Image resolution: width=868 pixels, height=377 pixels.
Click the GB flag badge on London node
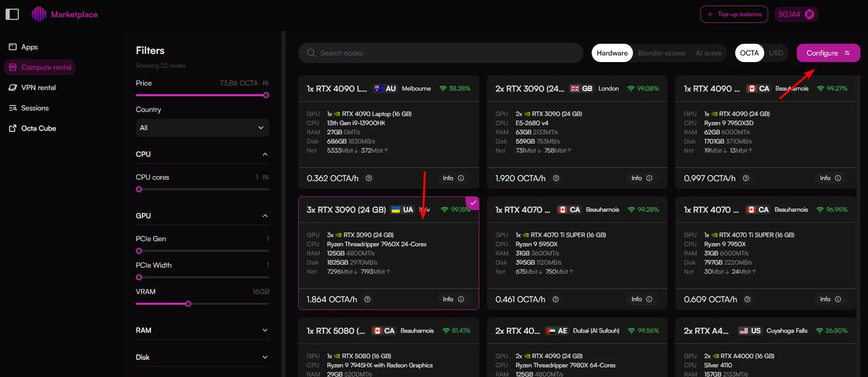click(581, 89)
